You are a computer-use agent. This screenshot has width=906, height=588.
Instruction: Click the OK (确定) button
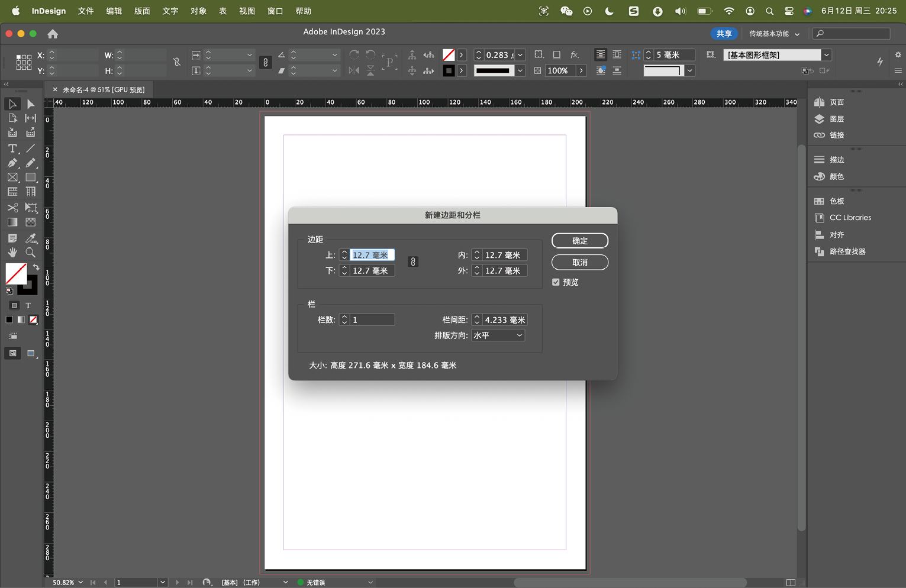pyautogui.click(x=579, y=241)
